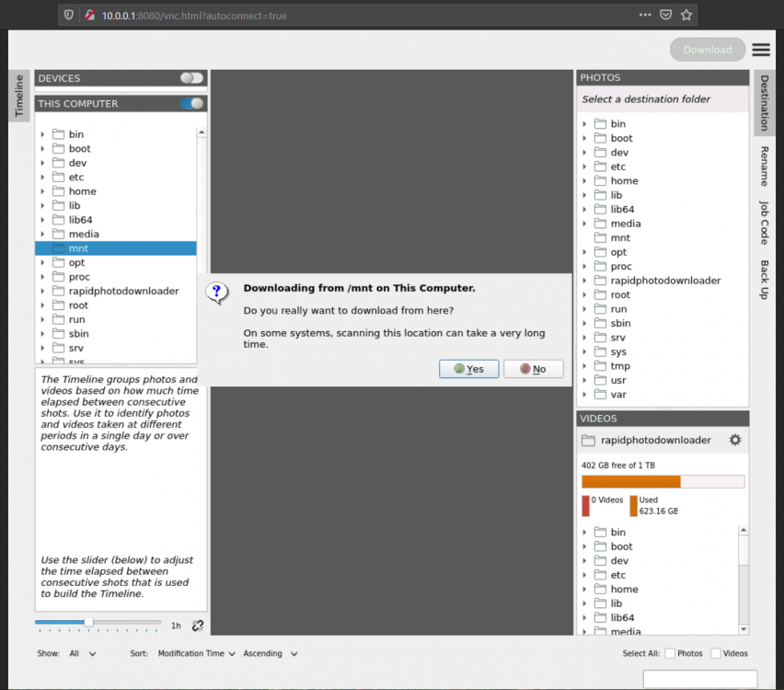Viewport: 784px width, 690px height.
Task: Click the timeline sync scroll link icon
Action: point(198,626)
